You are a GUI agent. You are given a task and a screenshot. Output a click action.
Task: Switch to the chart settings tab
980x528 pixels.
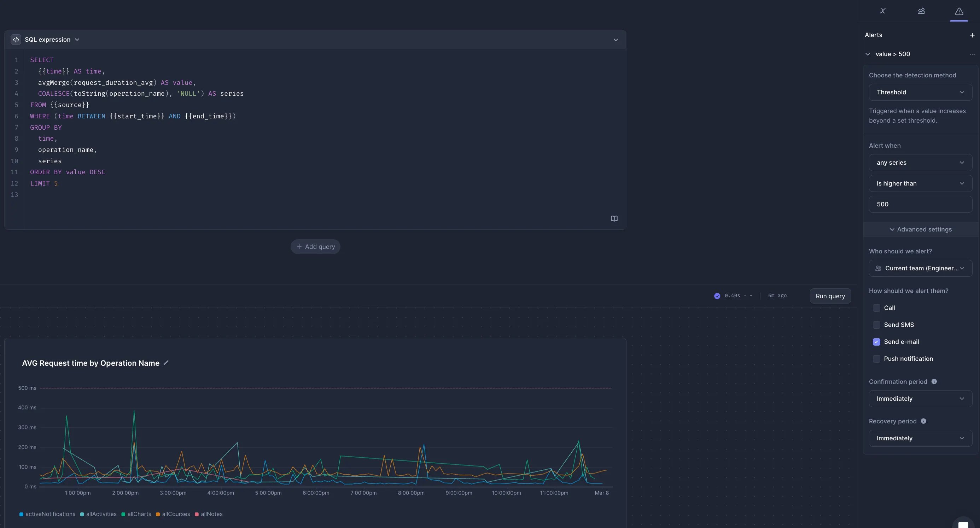pyautogui.click(x=921, y=11)
